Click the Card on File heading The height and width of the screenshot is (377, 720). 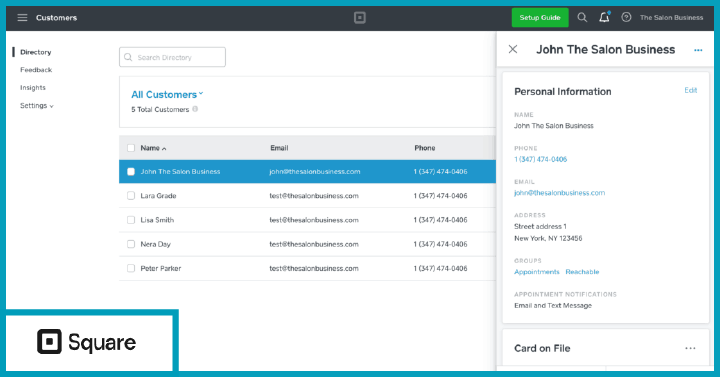click(542, 349)
